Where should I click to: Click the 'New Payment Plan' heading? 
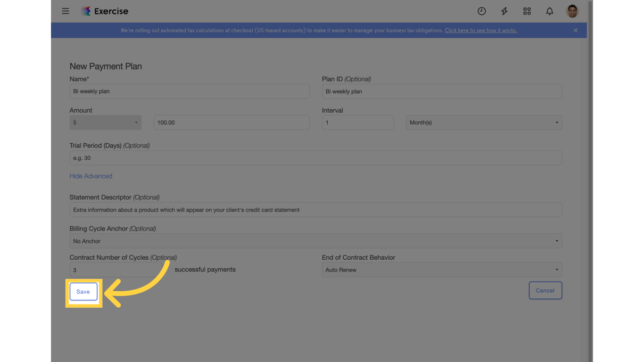106,66
